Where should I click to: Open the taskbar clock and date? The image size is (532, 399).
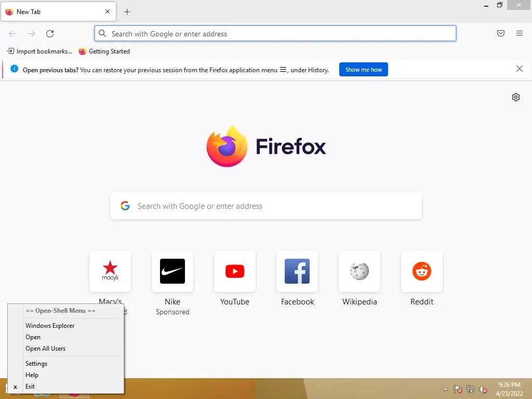pyautogui.click(x=509, y=389)
